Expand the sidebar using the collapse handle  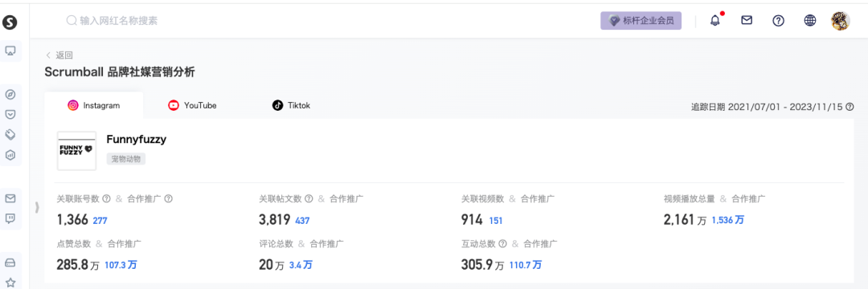coord(37,207)
